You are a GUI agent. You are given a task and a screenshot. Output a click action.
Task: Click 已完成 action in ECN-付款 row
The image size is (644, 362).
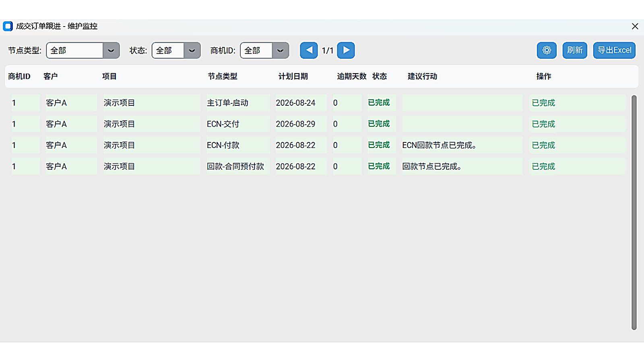(543, 145)
